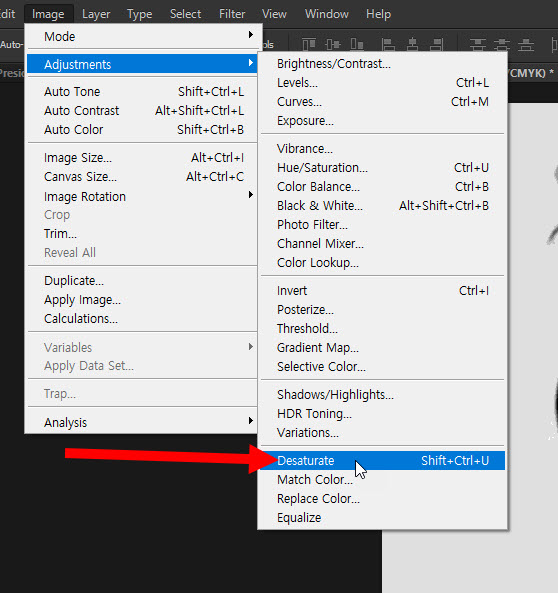558x593 pixels.
Task: Click the Align left edges icon
Action: [388, 44]
